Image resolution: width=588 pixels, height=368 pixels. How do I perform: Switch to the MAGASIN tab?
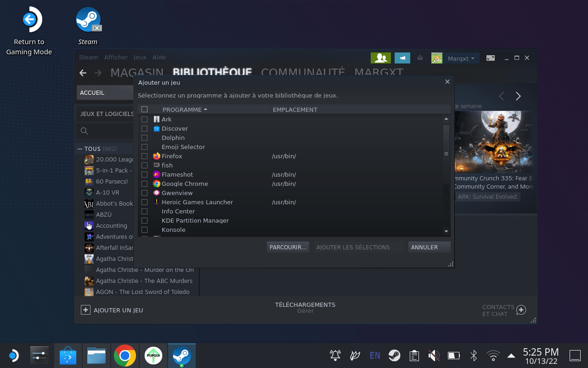(137, 72)
